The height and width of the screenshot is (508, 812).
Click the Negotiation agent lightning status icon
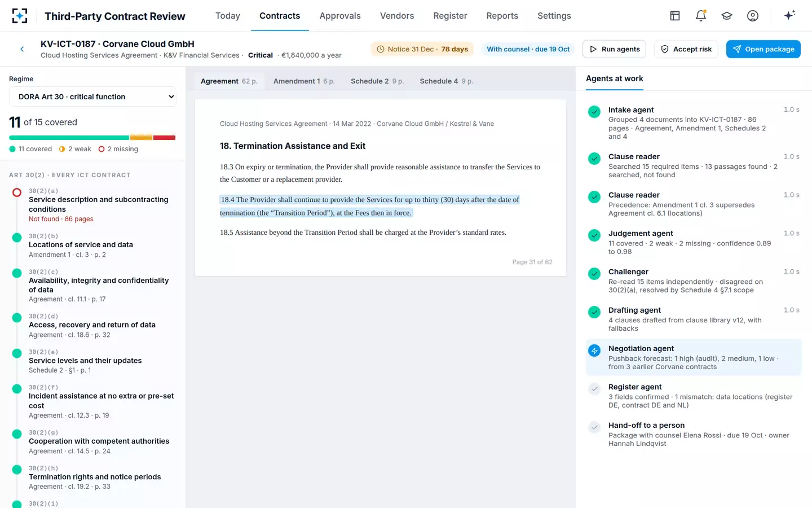(x=594, y=351)
